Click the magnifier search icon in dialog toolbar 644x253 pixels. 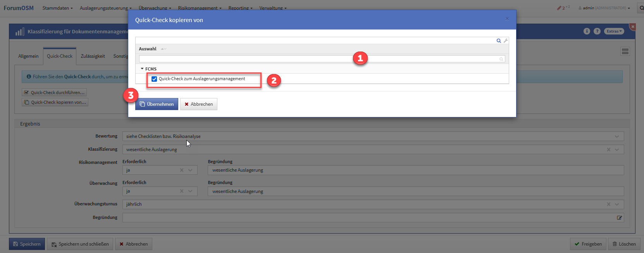click(499, 41)
